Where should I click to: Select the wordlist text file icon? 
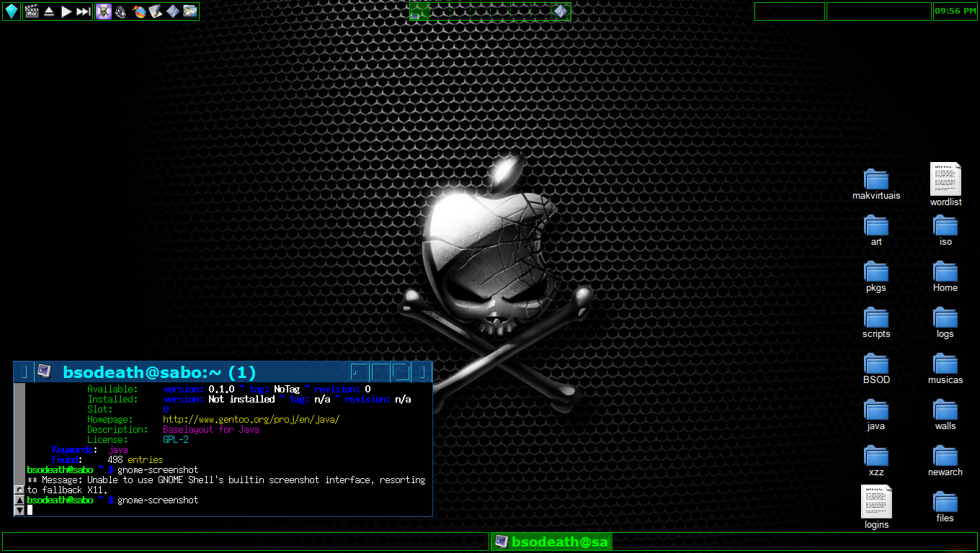tap(945, 184)
